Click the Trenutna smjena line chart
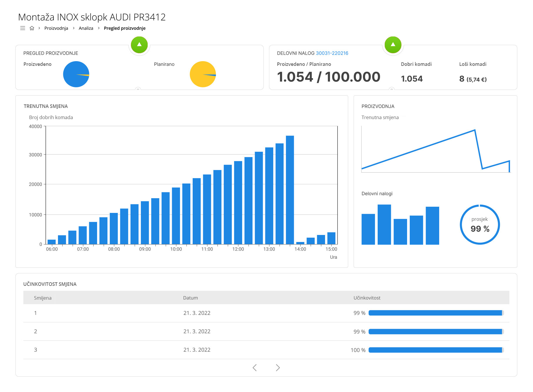The width and height of the screenshot is (533, 392). pyautogui.click(x=435, y=149)
